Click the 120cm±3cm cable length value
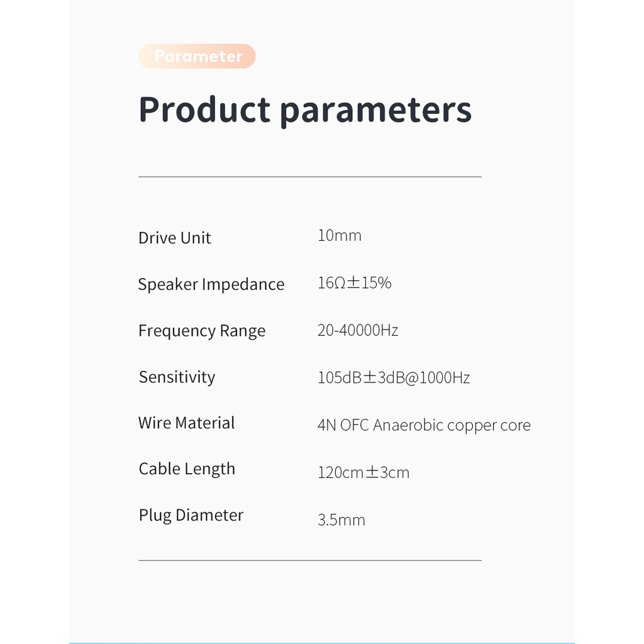The image size is (644, 644). point(364,472)
